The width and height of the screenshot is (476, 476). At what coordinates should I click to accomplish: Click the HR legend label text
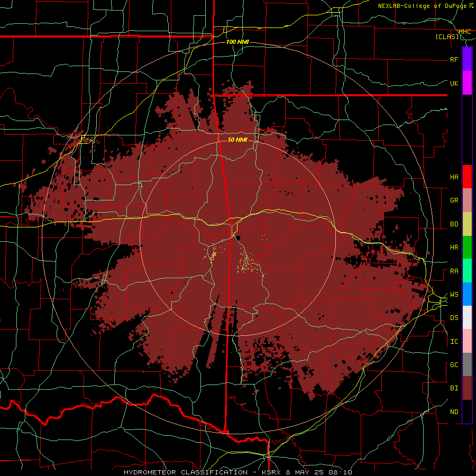click(x=454, y=248)
